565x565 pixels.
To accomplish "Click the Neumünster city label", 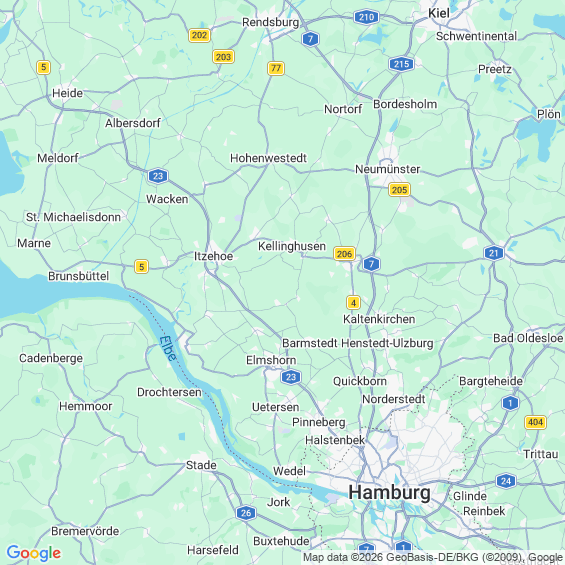I will click(387, 169).
